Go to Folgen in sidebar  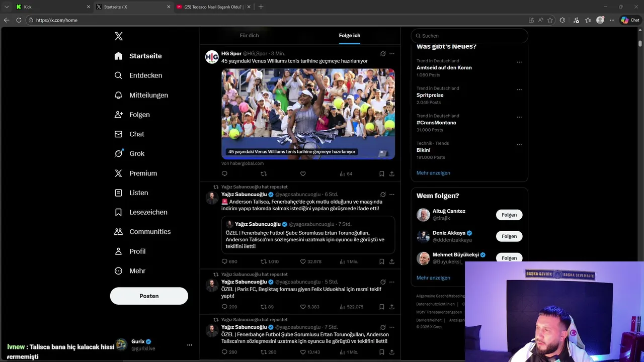(x=132, y=115)
